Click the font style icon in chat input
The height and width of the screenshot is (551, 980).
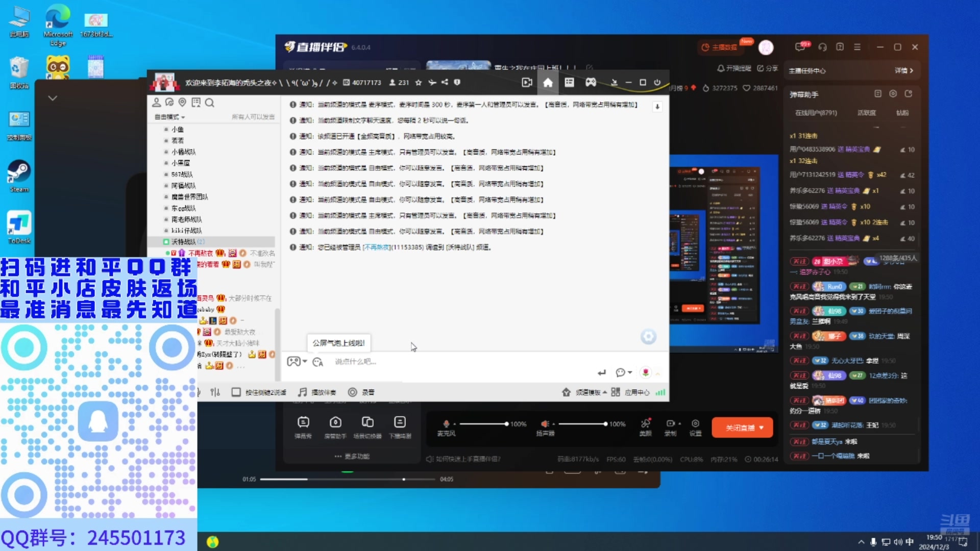coord(317,362)
